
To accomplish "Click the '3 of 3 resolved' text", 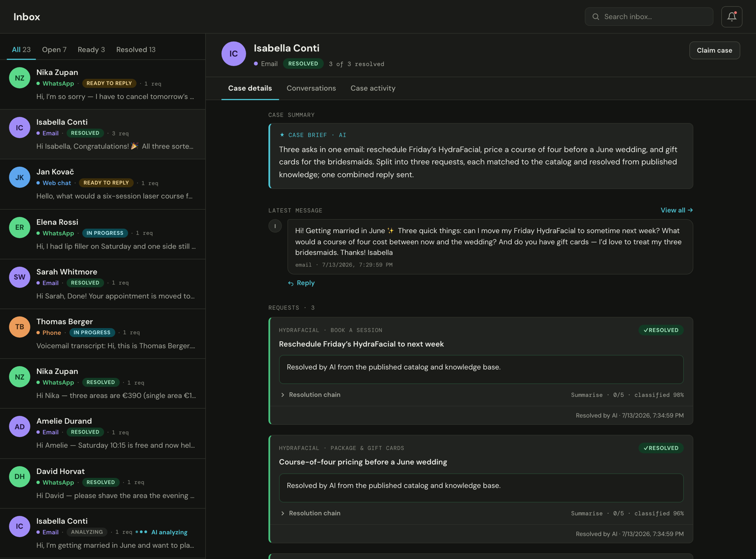I will click(357, 64).
